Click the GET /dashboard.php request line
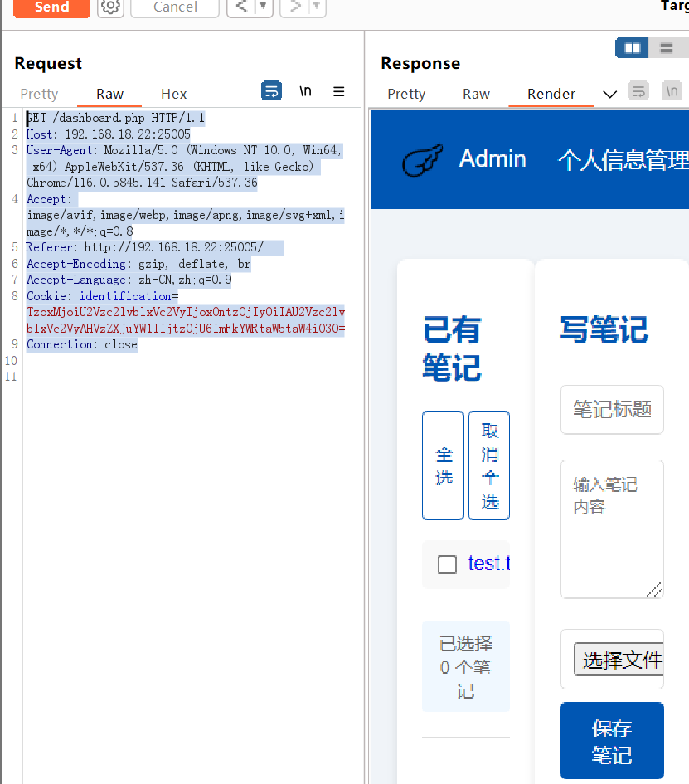The image size is (689, 784). tap(115, 118)
